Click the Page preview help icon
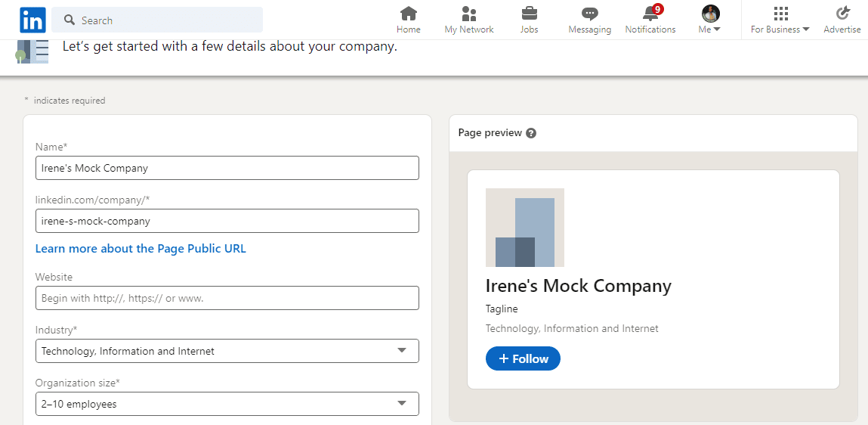This screenshot has width=868, height=425. tap(531, 133)
